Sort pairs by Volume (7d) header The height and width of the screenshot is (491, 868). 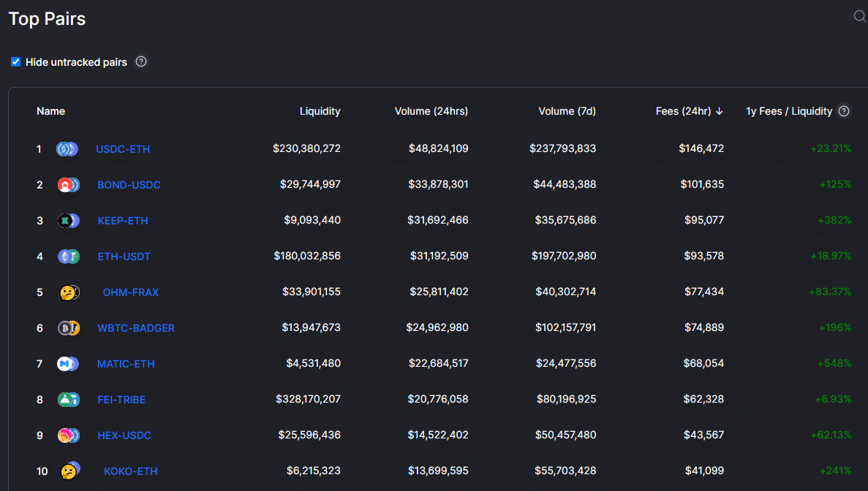(x=567, y=111)
